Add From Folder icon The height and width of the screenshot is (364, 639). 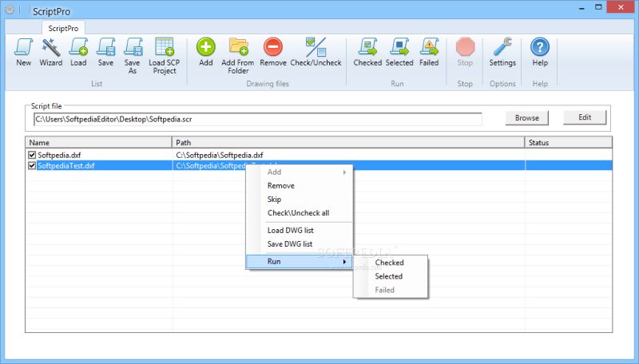coord(238,56)
